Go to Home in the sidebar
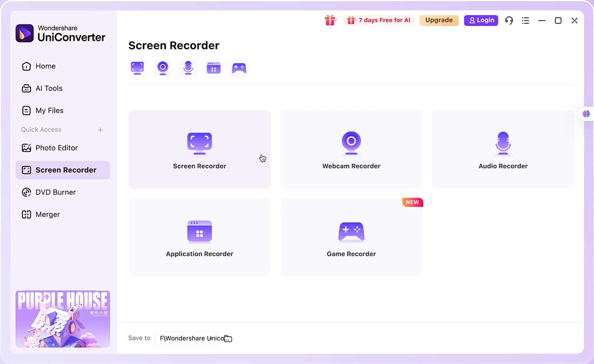This screenshot has width=594, height=364. [x=63, y=66]
